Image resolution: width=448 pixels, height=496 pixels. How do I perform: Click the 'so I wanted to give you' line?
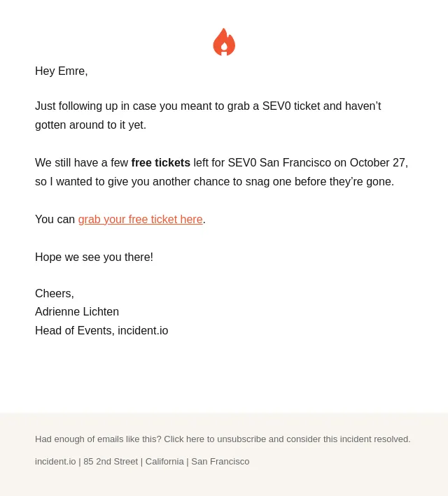tap(214, 182)
